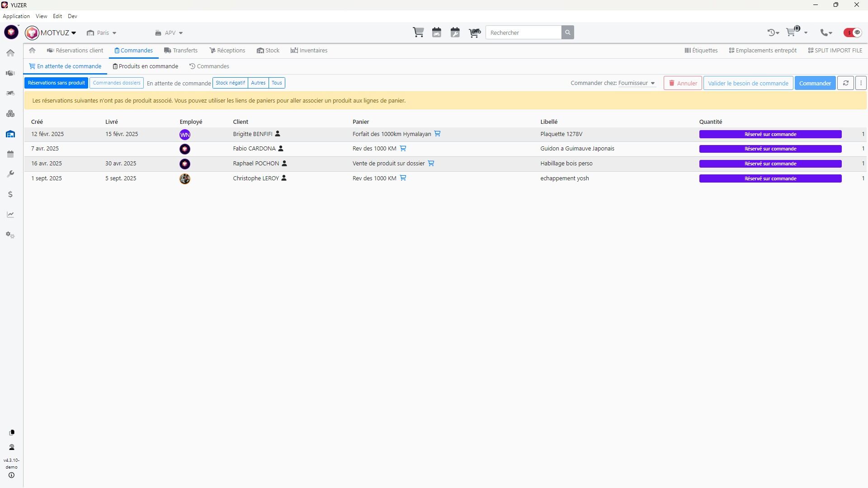Click Valider le besoin de commande
868x488 pixels.
click(x=748, y=83)
